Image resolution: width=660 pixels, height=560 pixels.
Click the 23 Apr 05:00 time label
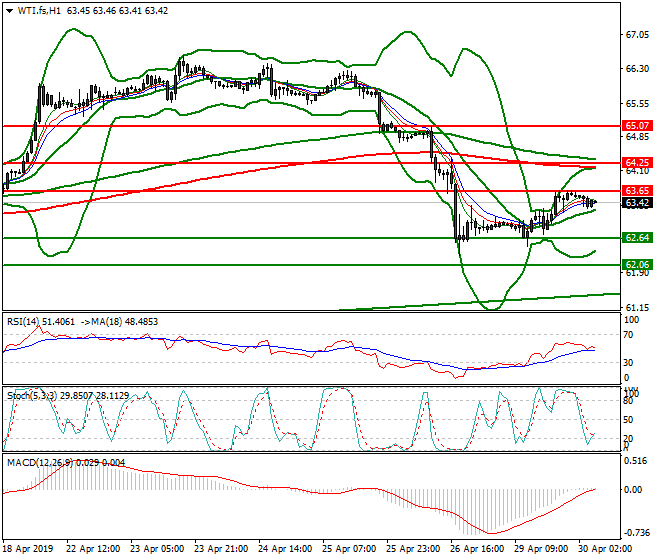157,549
